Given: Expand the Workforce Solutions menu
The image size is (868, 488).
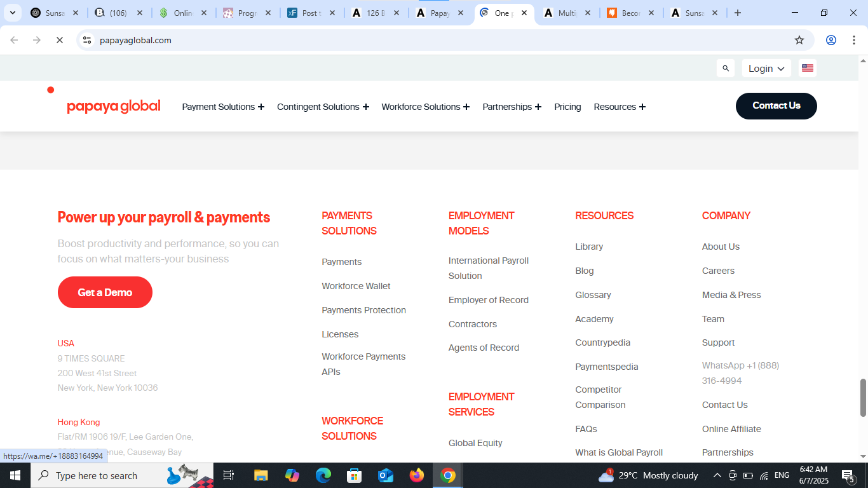Looking at the screenshot, I should coord(425,107).
